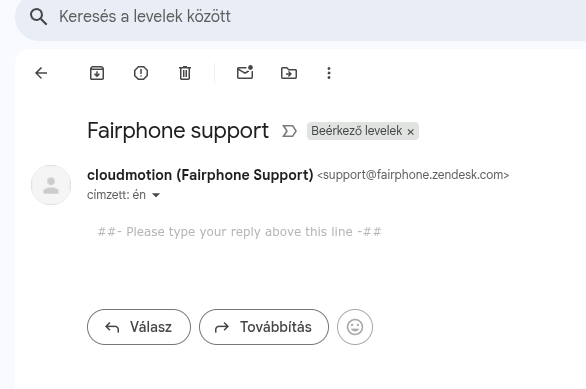
Task: Go back to inbox with arrow
Action: pos(41,73)
